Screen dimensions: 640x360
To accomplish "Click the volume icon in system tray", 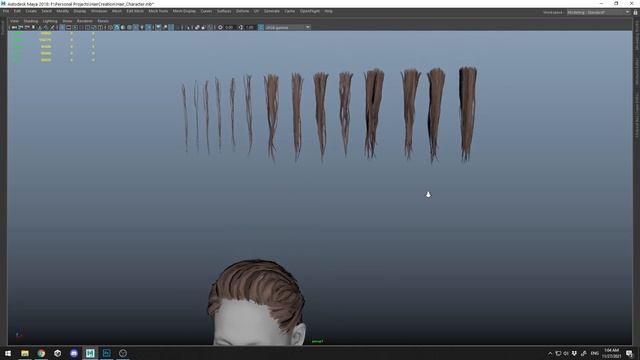I will 566,353.
